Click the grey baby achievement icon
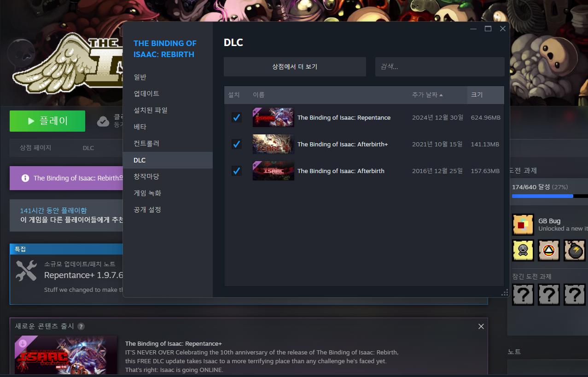 [523, 250]
